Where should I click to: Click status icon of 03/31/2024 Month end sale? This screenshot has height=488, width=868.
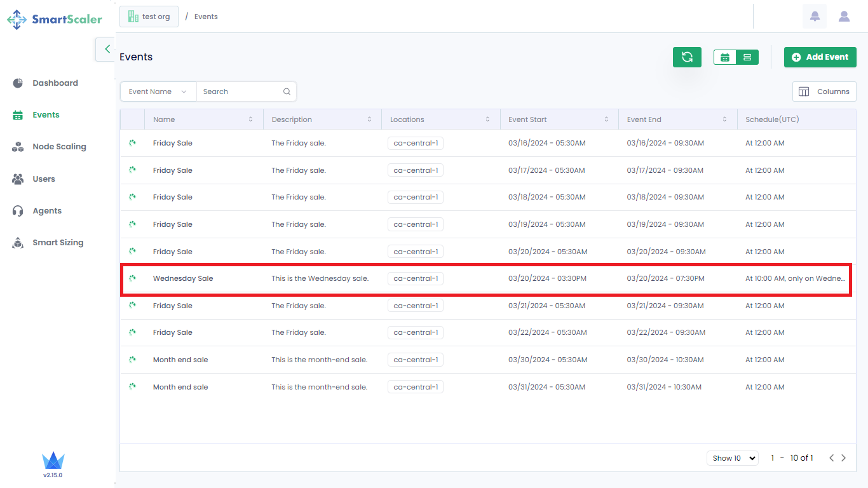tap(132, 387)
